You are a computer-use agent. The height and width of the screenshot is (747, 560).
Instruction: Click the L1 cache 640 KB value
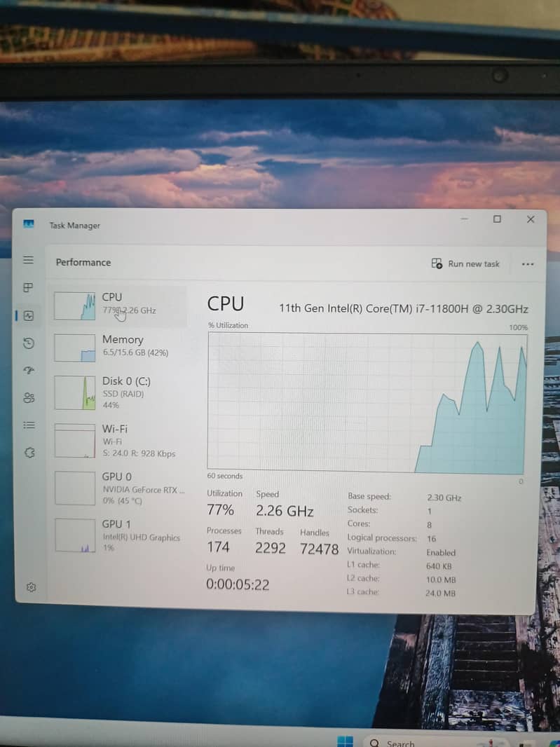[439, 566]
